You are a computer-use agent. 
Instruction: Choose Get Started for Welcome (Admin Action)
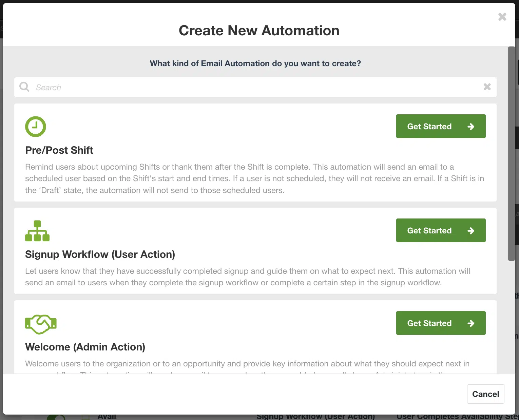[x=440, y=323]
